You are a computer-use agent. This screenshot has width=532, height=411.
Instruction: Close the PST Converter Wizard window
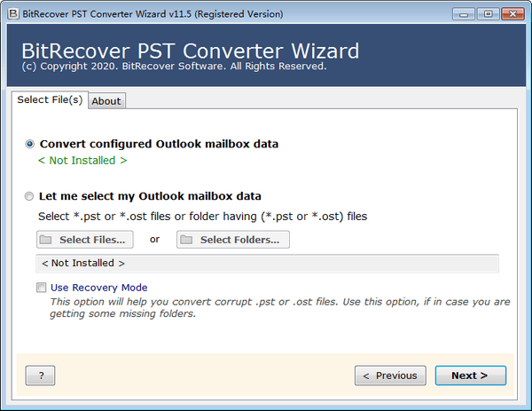tap(512, 14)
